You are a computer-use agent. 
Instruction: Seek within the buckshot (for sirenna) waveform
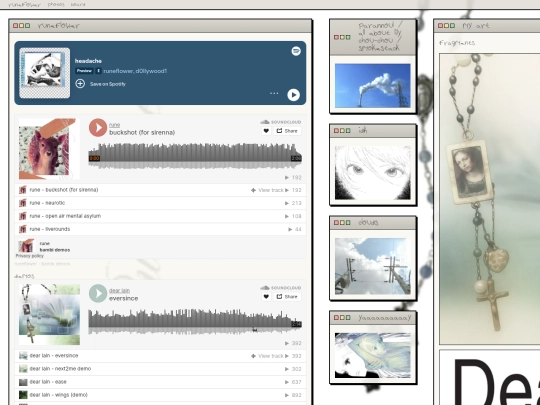click(195, 156)
